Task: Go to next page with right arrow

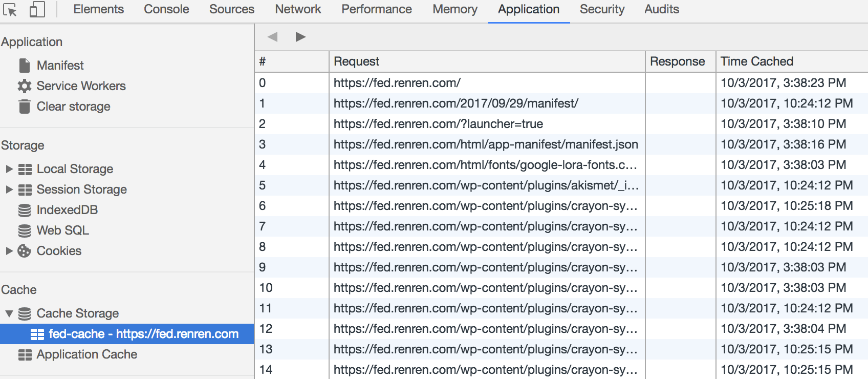Action: (300, 37)
